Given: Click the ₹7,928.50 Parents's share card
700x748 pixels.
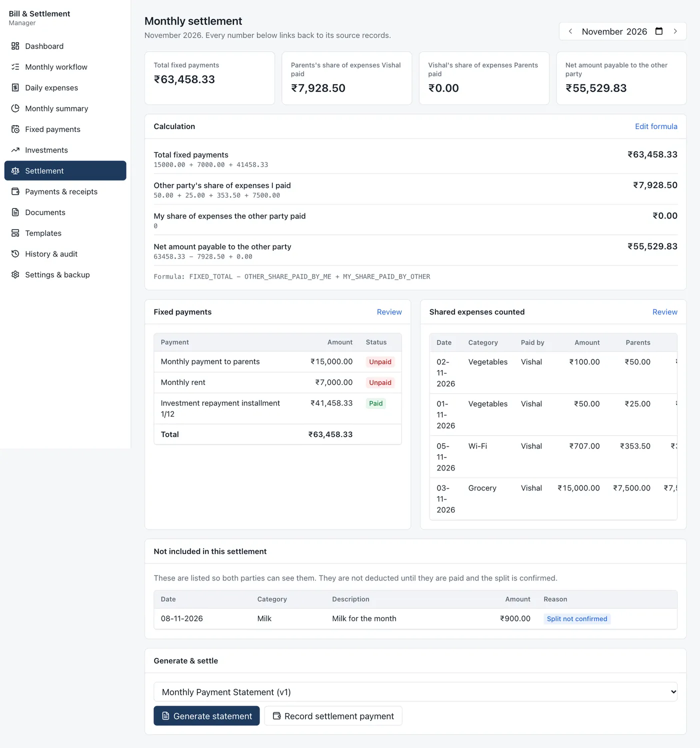Looking at the screenshot, I should [x=347, y=78].
